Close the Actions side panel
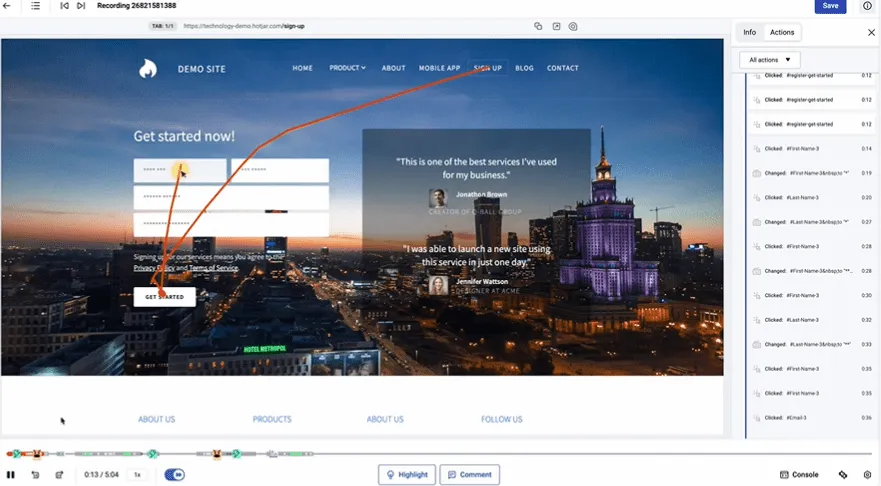 point(871,33)
